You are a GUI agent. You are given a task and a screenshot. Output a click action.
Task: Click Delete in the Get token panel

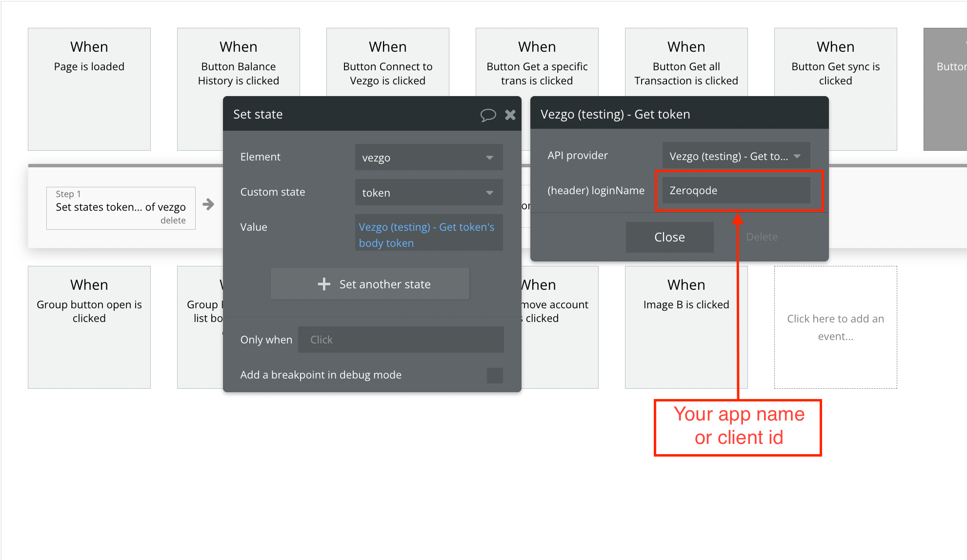click(x=762, y=237)
